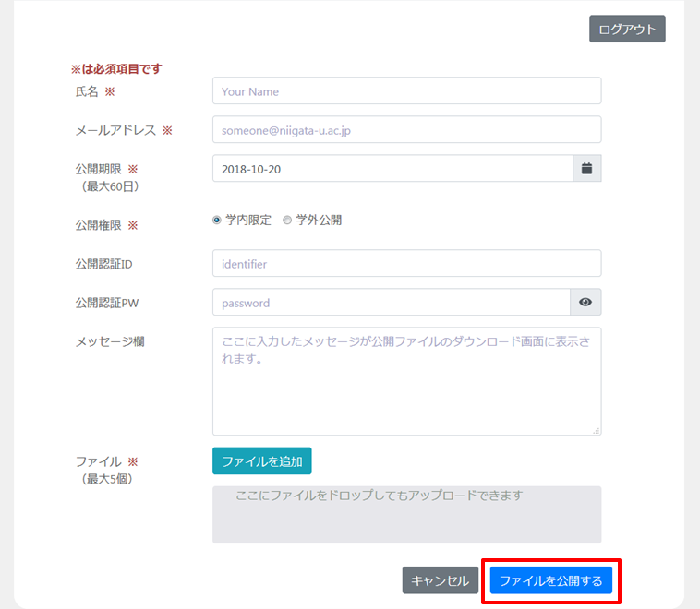700x609 pixels.
Task: Open the calendar date picker icon
Action: tap(586, 169)
